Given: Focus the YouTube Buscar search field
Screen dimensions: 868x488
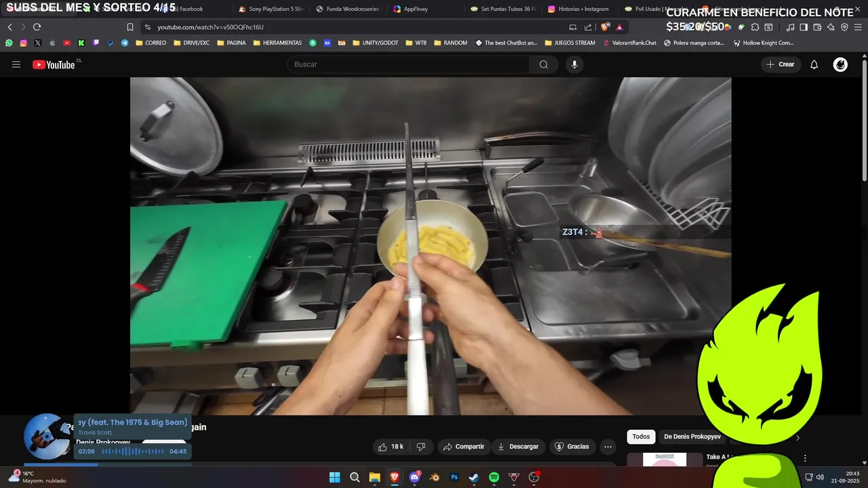Looking at the screenshot, I should point(409,64).
